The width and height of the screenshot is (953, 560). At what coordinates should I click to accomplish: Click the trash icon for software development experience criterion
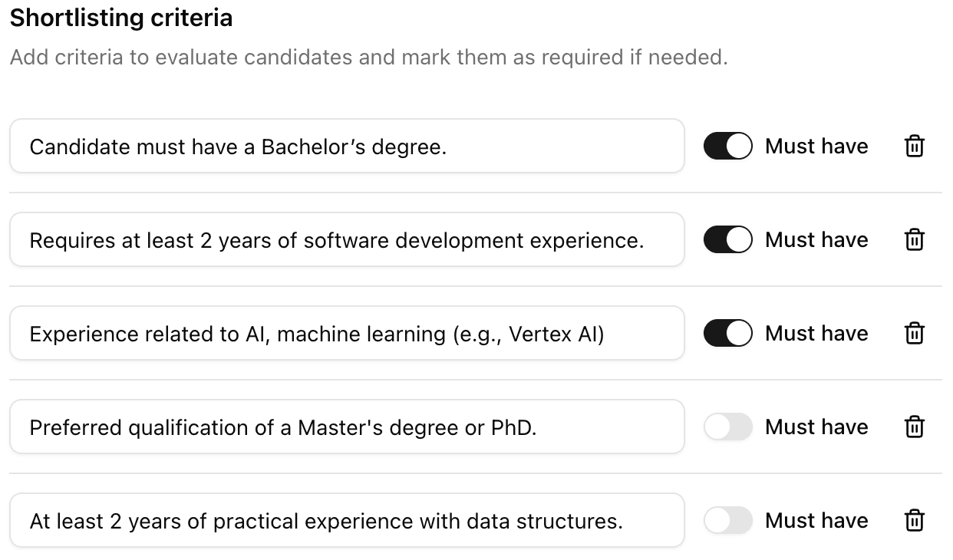pyautogui.click(x=914, y=239)
